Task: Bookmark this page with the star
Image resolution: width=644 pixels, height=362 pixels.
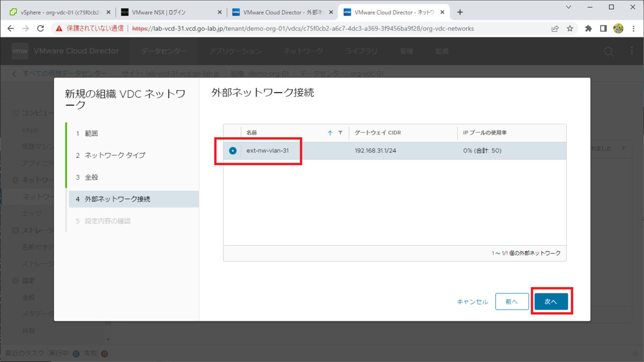Action: pyautogui.click(x=570, y=28)
